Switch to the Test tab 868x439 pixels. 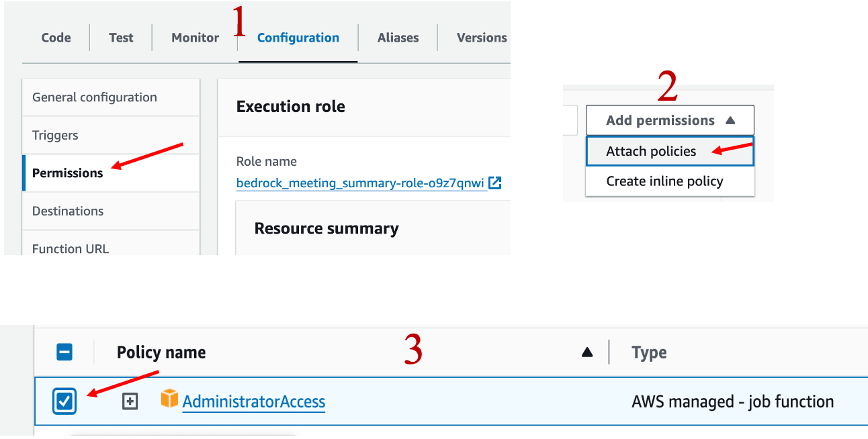click(x=121, y=38)
